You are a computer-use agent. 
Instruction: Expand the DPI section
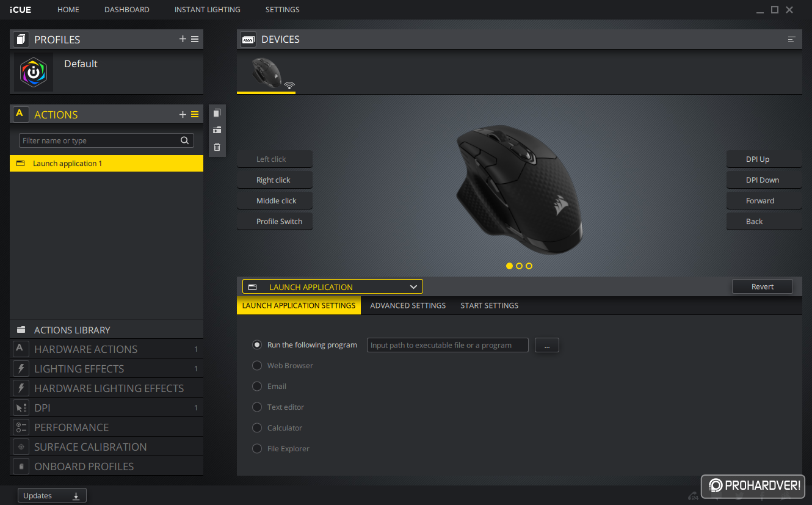pyautogui.click(x=106, y=408)
